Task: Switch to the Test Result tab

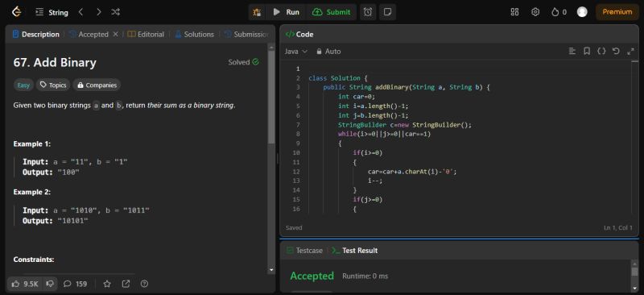Action: tap(355, 250)
